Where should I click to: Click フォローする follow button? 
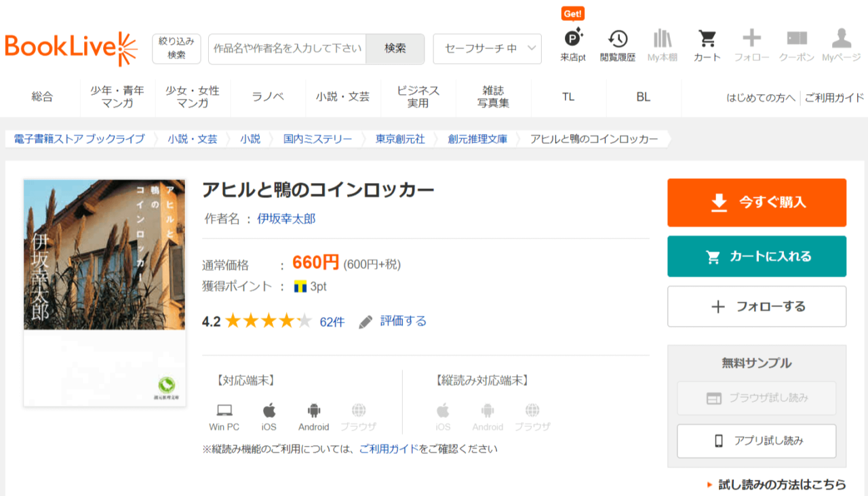click(x=757, y=306)
